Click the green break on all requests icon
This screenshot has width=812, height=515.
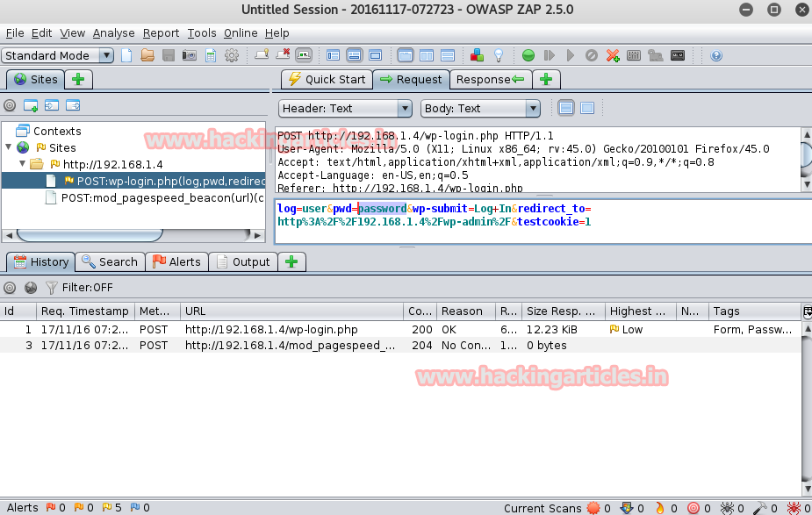[528, 55]
